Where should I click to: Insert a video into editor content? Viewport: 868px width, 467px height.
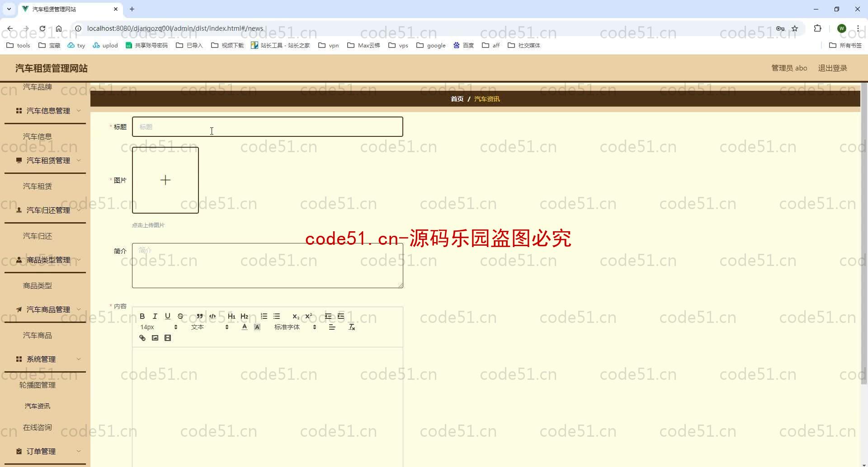(x=168, y=338)
